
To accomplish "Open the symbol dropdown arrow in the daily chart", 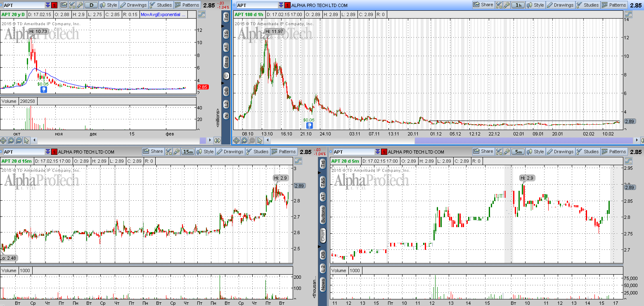I will point(47,5).
